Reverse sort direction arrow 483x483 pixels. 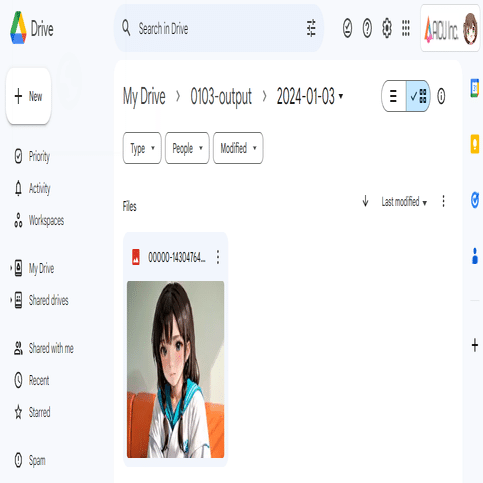[x=365, y=201]
